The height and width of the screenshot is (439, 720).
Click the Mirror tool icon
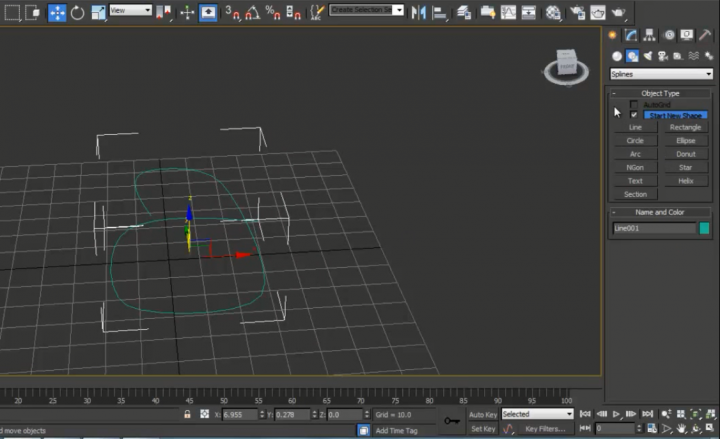click(418, 13)
